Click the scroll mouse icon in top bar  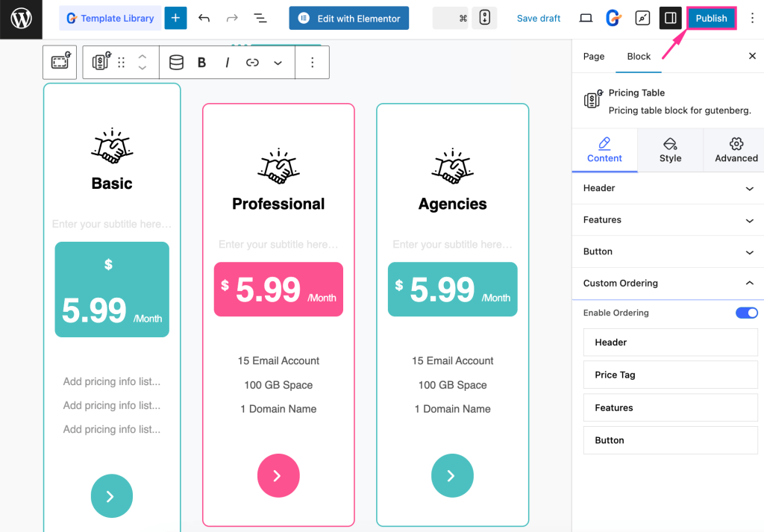click(x=484, y=18)
